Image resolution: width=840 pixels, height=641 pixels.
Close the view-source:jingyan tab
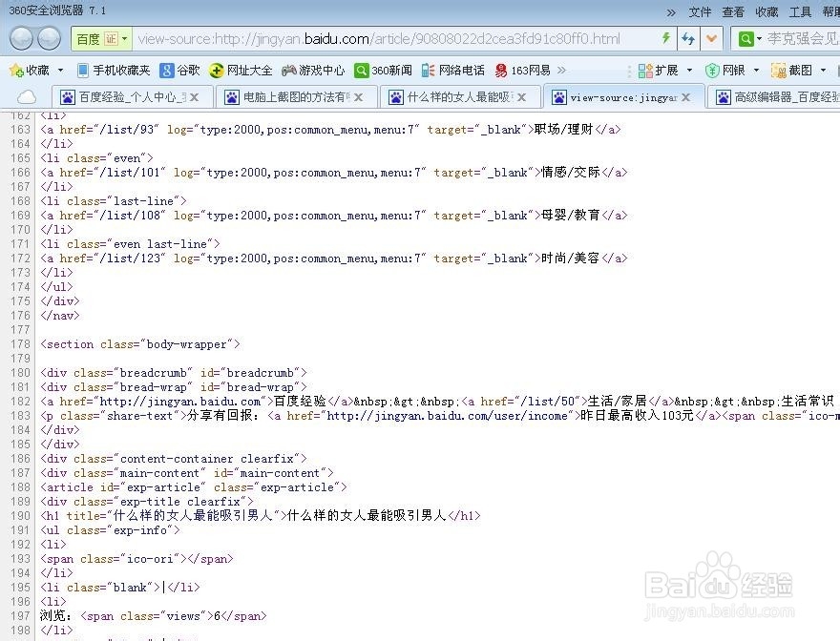[x=685, y=97]
